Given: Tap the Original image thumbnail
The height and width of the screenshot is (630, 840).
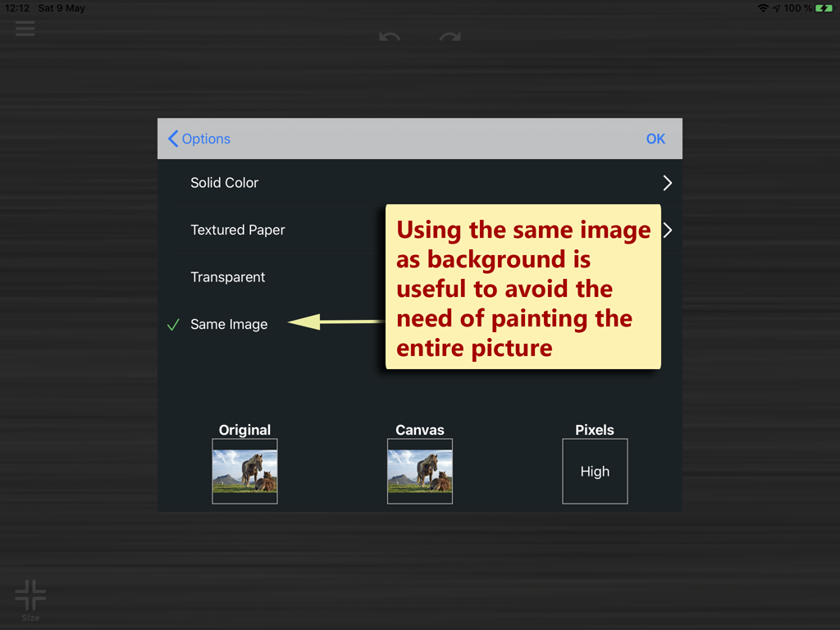Looking at the screenshot, I should [x=244, y=471].
